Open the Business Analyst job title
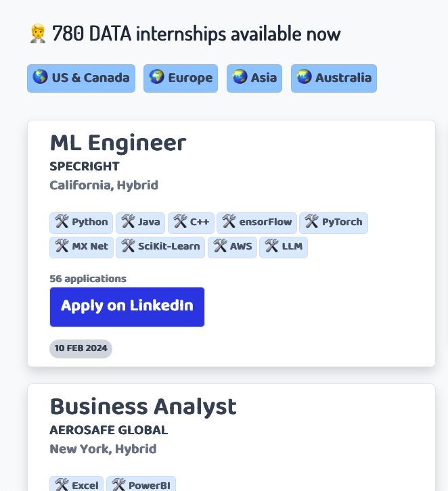Image resolution: width=448 pixels, height=491 pixels. pos(143,406)
